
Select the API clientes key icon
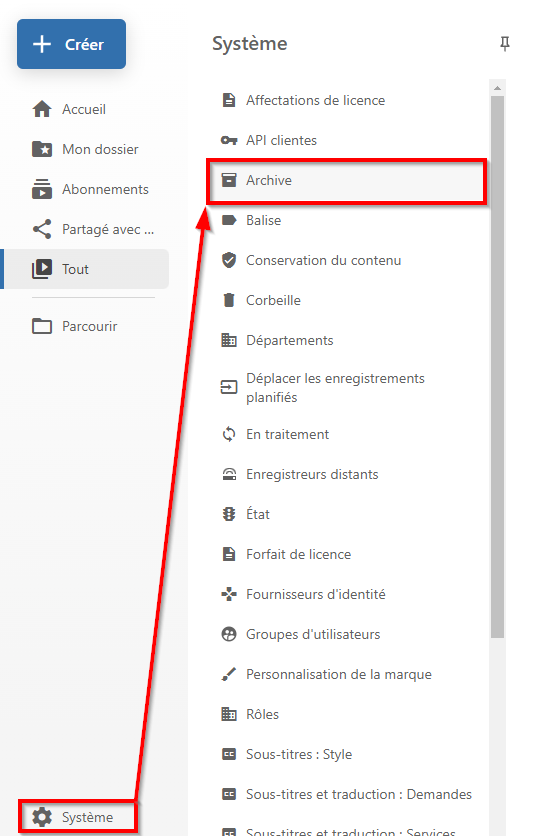[229, 140]
